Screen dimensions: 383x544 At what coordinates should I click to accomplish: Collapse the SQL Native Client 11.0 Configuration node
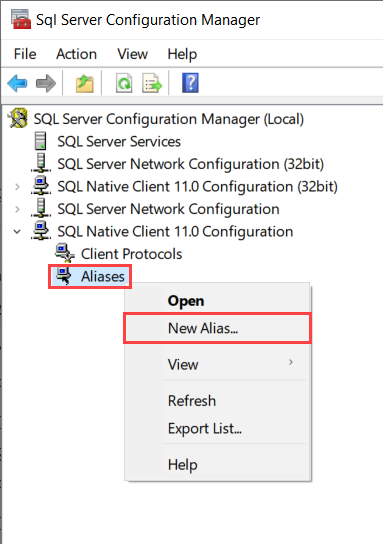(x=17, y=231)
